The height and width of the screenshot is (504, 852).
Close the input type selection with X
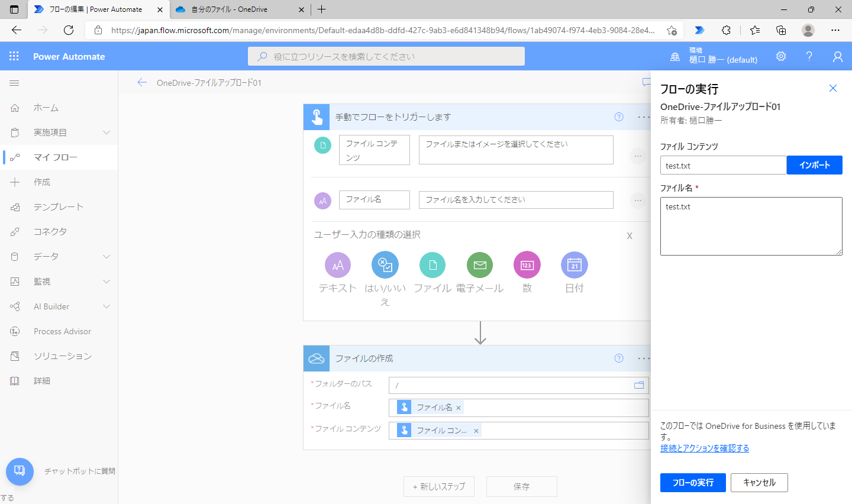630,235
